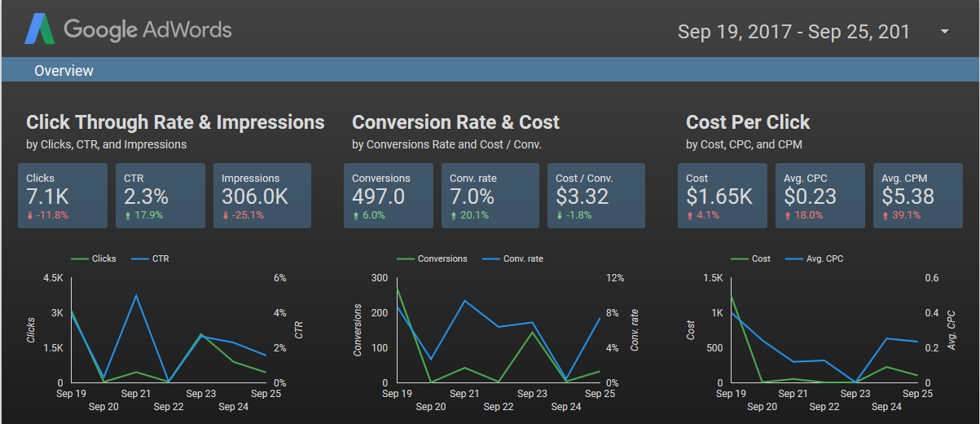The width and height of the screenshot is (980, 424).
Task: Open the Conversions scorecard showing 497.0
Action: pos(389,196)
